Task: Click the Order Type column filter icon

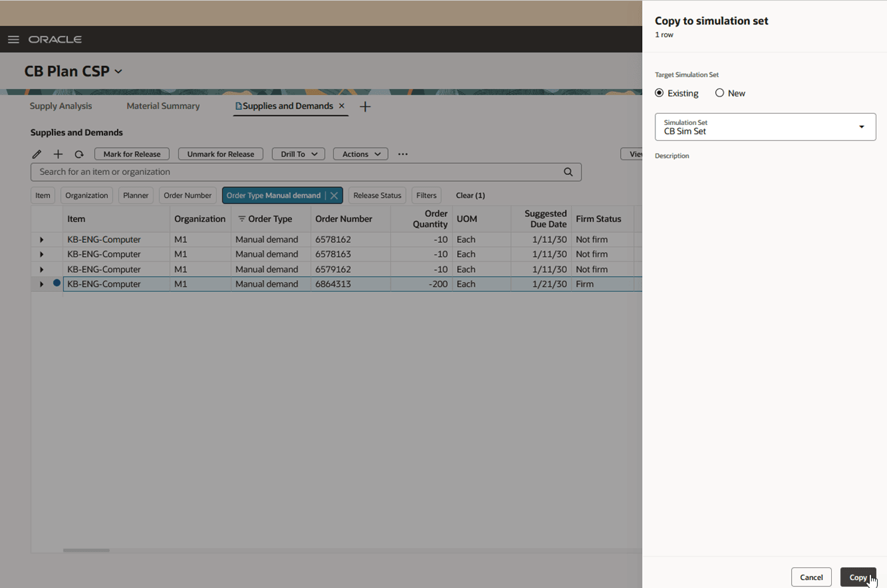Action: pyautogui.click(x=242, y=219)
